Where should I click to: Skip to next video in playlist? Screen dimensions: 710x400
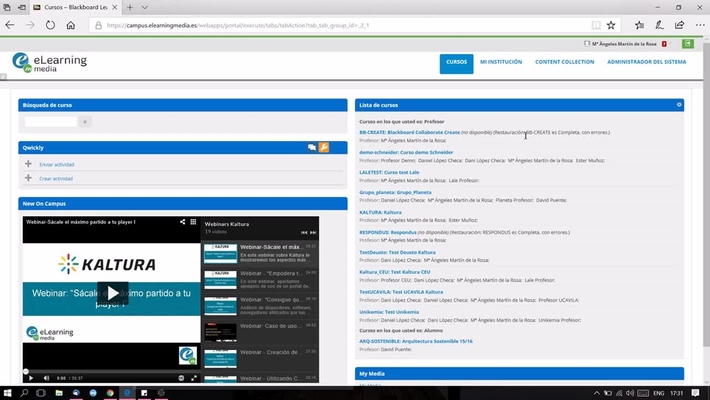coord(313,232)
